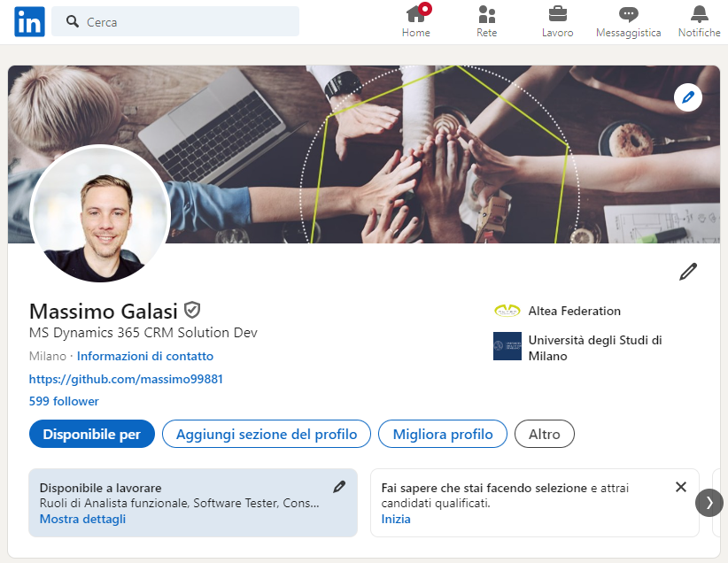The width and height of the screenshot is (728, 563).
Task: Open the Altro options menu
Action: tap(544, 434)
